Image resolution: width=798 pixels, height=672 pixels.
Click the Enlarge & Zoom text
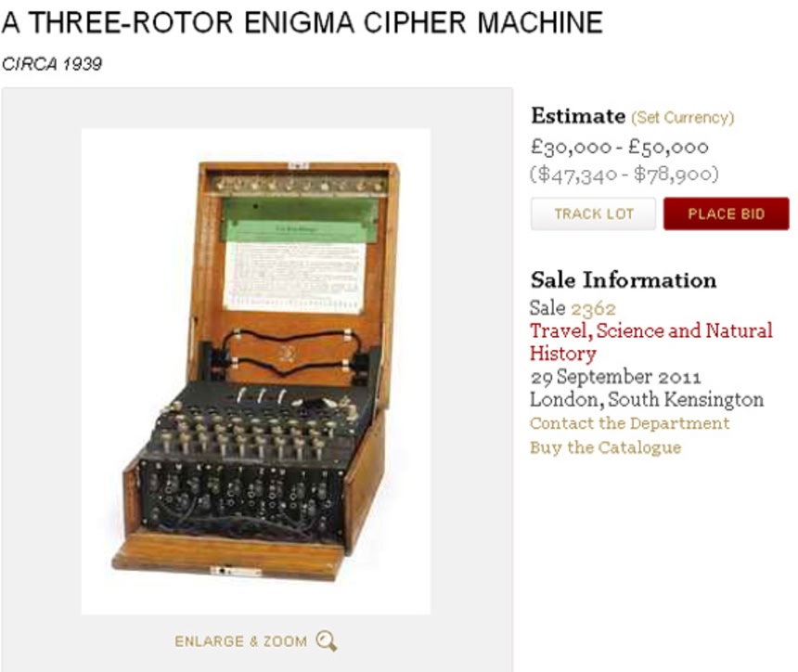click(240, 641)
